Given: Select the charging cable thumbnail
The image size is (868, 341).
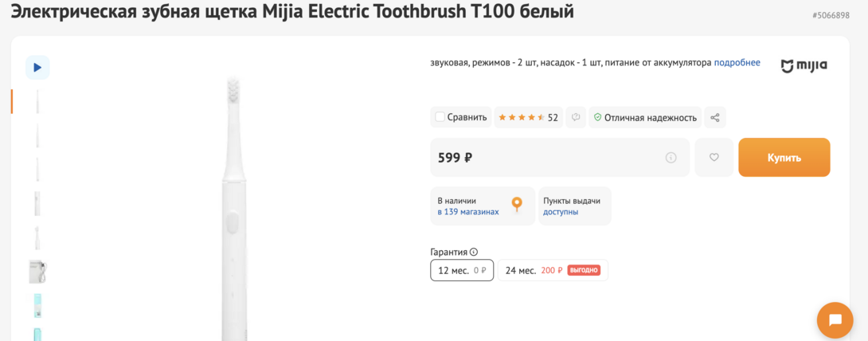Looking at the screenshot, I should (x=37, y=272).
